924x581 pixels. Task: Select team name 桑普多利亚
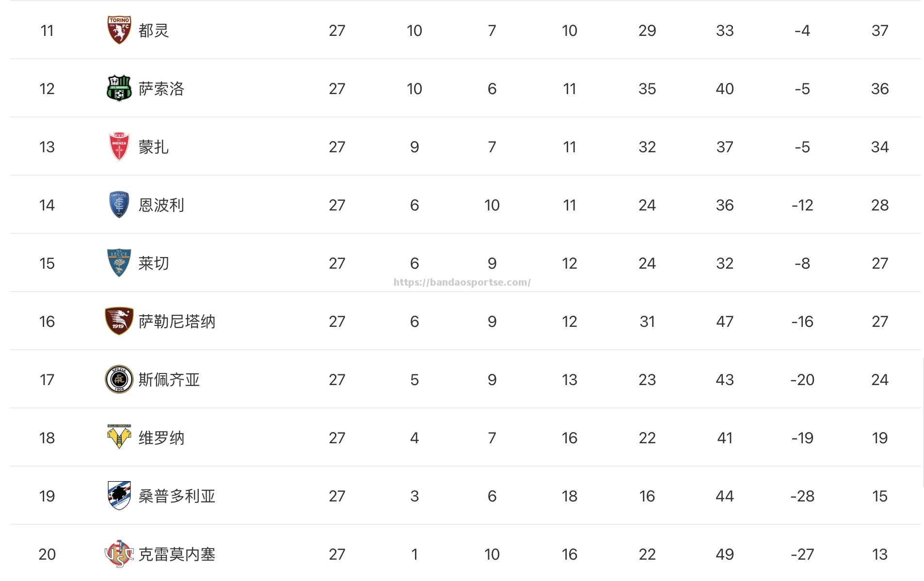pos(177,496)
